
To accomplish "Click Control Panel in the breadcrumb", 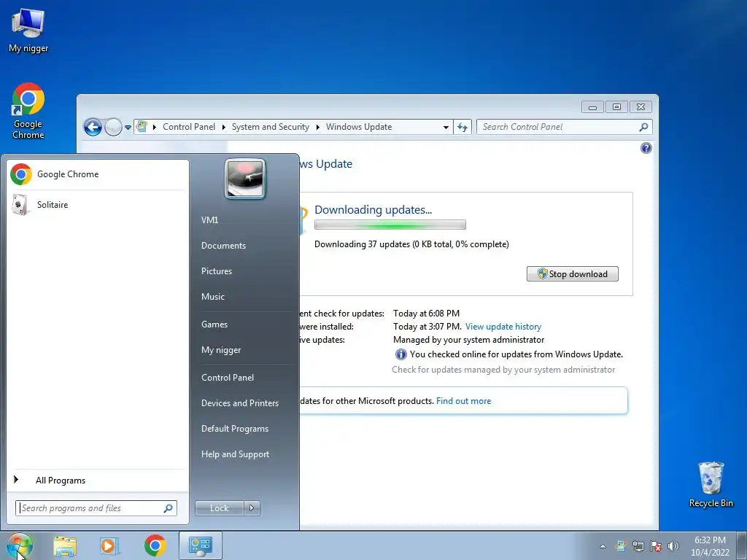I will [189, 127].
